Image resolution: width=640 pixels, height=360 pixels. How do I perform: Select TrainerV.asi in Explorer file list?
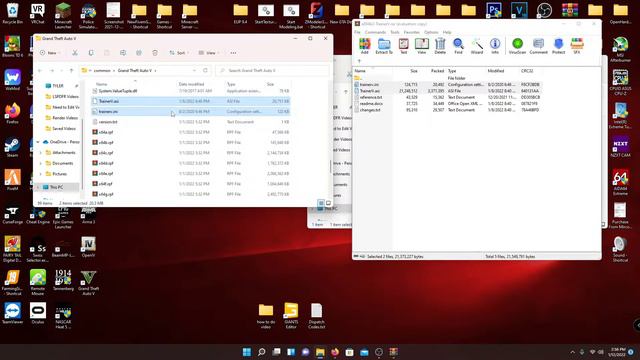191,101
